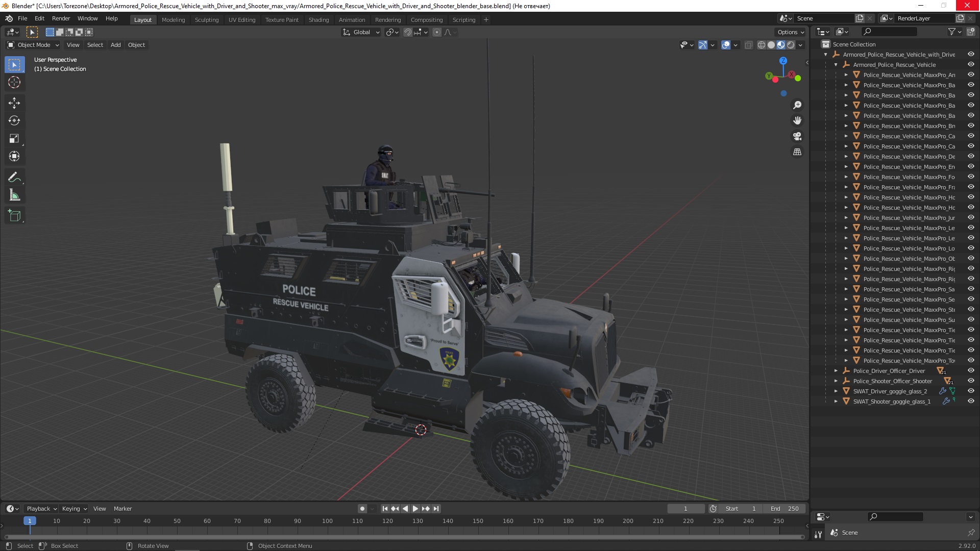This screenshot has width=980, height=551.
Task: Select the Select Box tool
Action: click(14, 65)
